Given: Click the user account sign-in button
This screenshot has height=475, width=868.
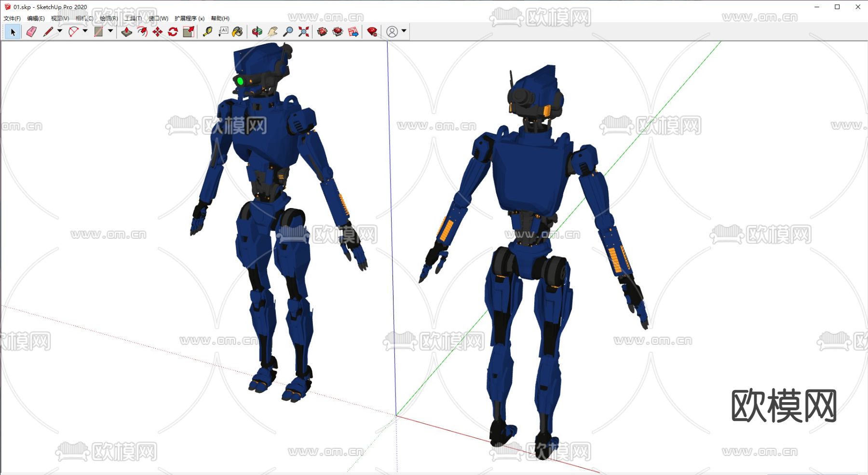Looking at the screenshot, I should (x=392, y=32).
